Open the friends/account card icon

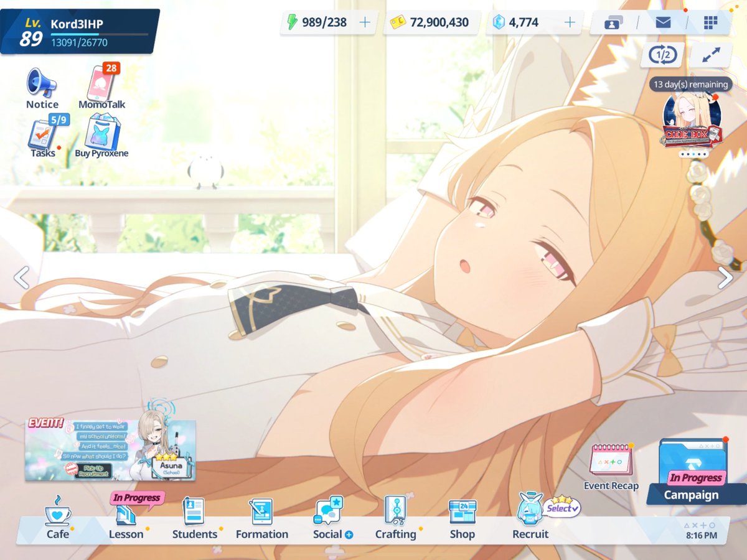point(614,24)
